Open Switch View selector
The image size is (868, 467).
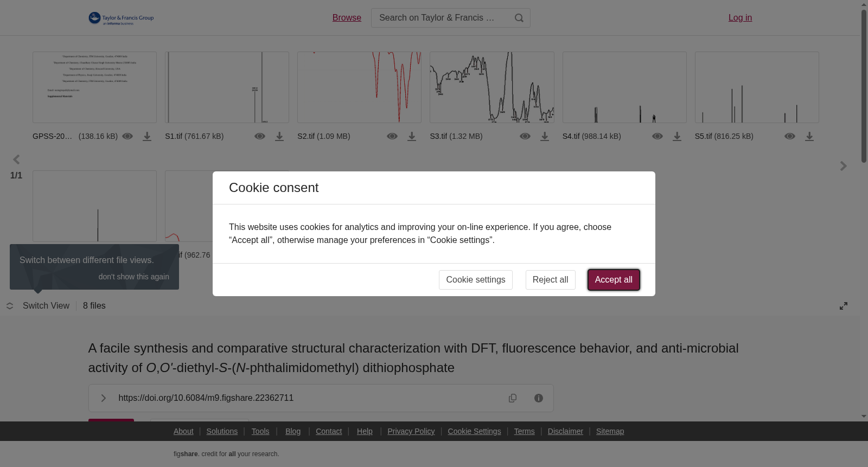pyautogui.click(x=38, y=306)
